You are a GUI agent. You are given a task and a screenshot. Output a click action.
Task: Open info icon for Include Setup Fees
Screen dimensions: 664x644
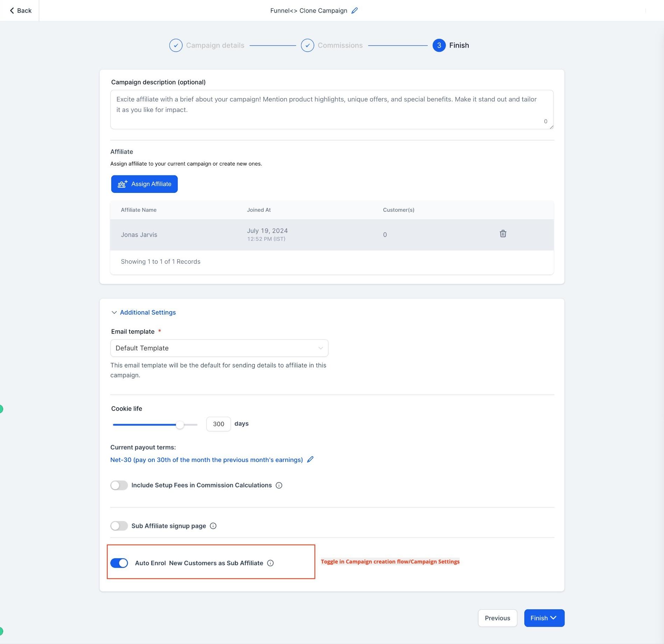pyautogui.click(x=279, y=485)
